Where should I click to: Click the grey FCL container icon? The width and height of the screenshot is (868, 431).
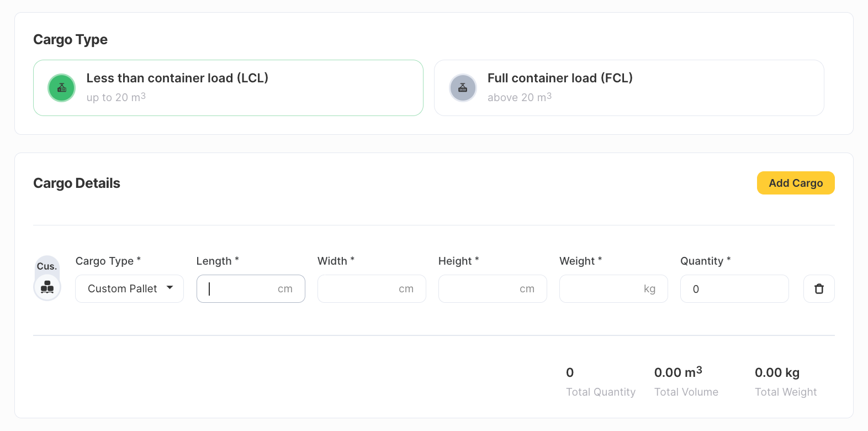(463, 88)
